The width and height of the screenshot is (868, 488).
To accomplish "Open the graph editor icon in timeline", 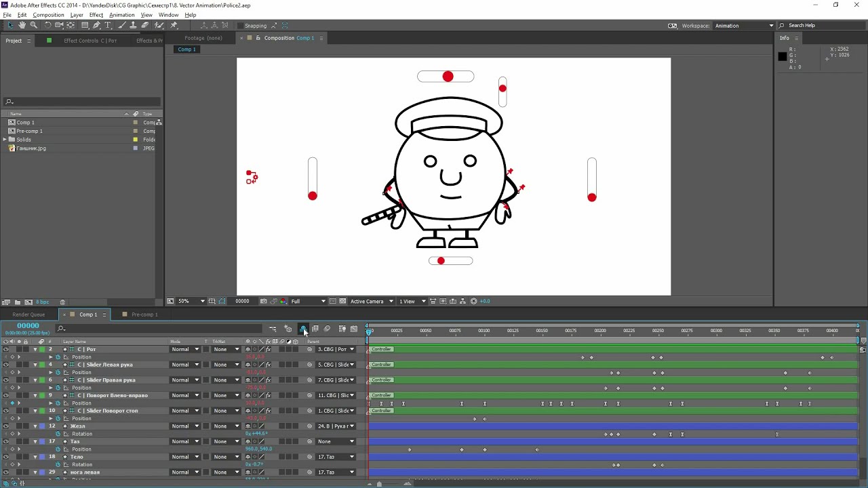I will tap(353, 329).
